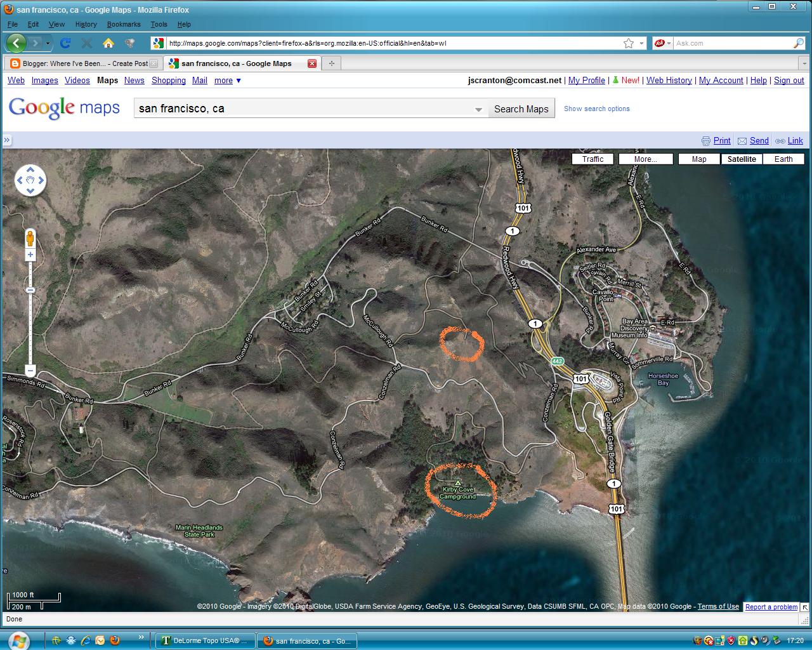The height and width of the screenshot is (650, 812).
Task: Stop loading the page
Action: point(87,43)
